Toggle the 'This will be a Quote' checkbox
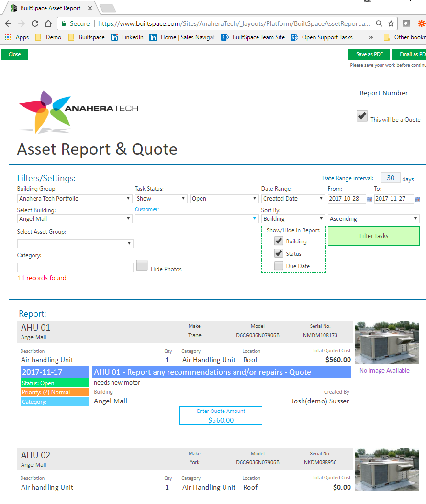 (362, 115)
